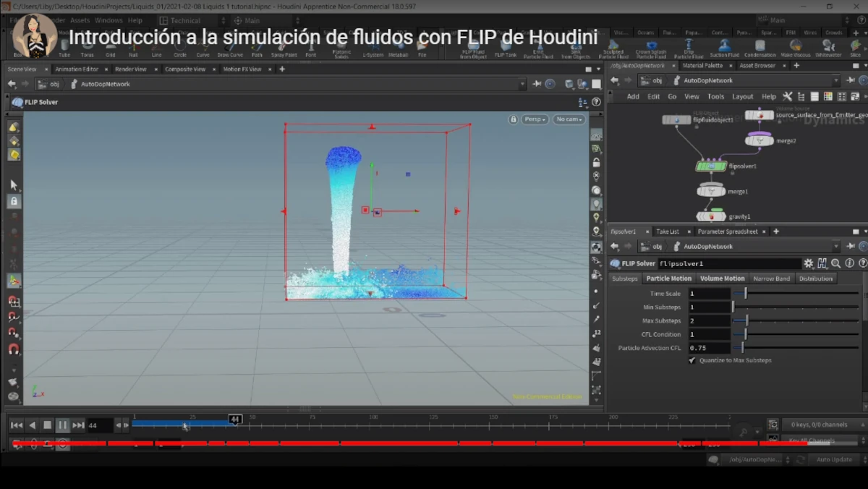This screenshot has width=868, height=489.
Task: Select the flipsolver1 node
Action: pos(712,166)
